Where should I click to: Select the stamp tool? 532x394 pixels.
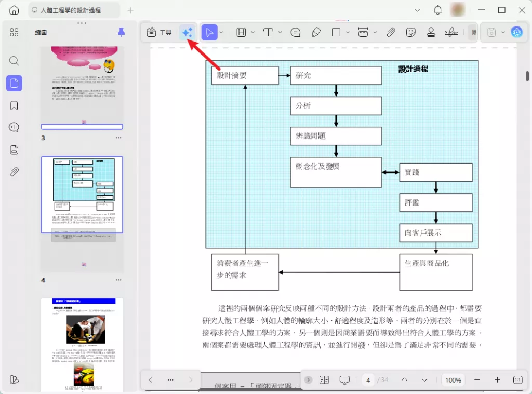coord(431,33)
